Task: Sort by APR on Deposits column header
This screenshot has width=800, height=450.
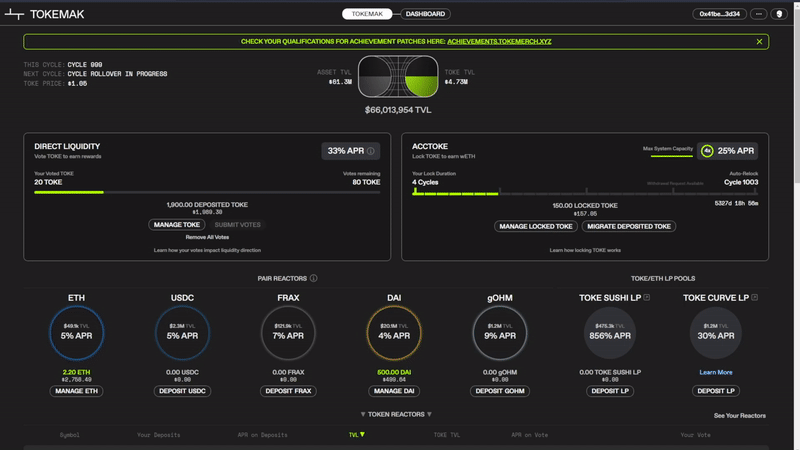Action: [262, 435]
